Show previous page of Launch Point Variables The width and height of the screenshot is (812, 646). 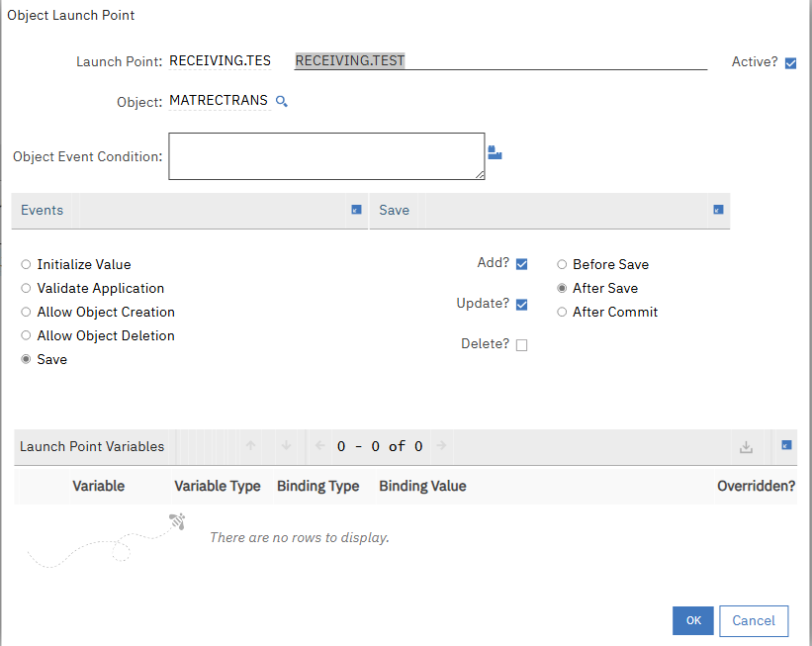coord(319,446)
